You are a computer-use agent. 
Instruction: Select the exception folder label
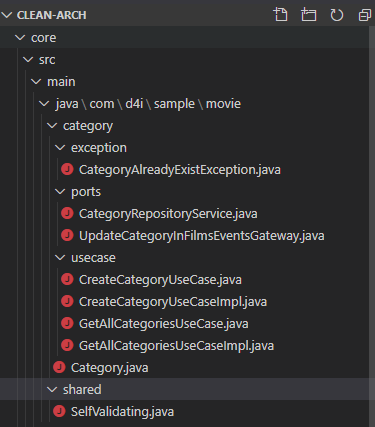(x=99, y=148)
